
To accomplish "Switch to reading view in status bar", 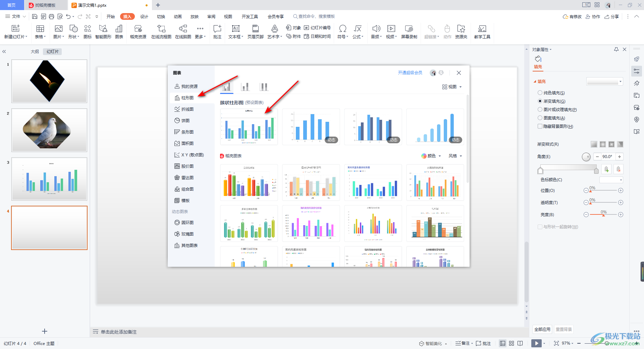I will point(520,343).
